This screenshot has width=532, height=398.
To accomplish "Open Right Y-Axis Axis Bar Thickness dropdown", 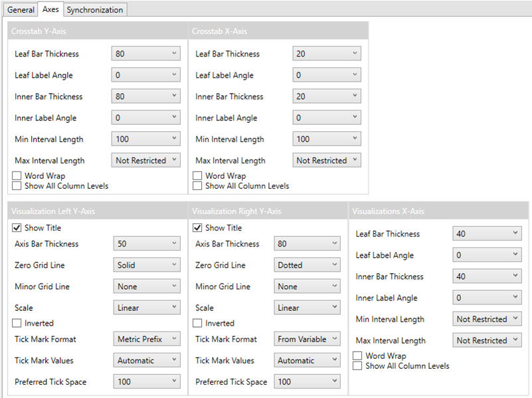I will pos(307,244).
